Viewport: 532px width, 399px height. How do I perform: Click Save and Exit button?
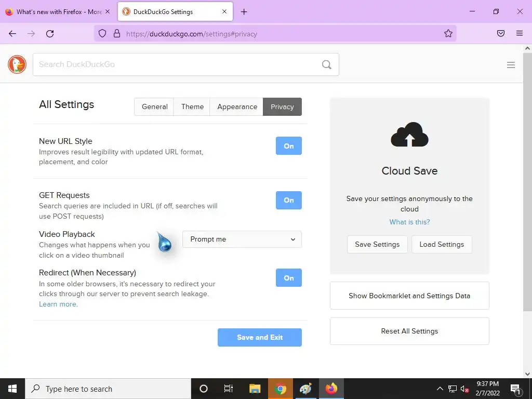(x=260, y=337)
